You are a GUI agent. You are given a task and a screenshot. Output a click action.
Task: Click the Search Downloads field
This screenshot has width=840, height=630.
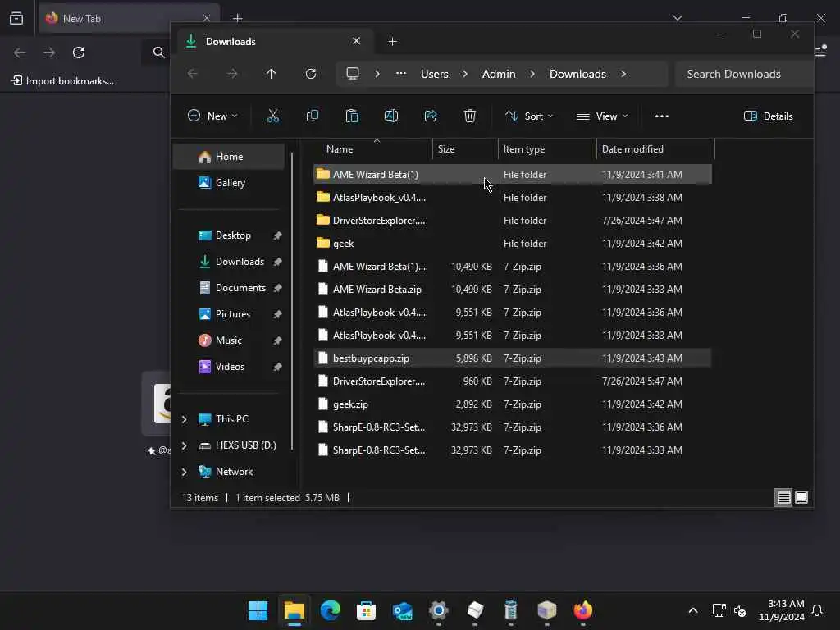(745, 74)
